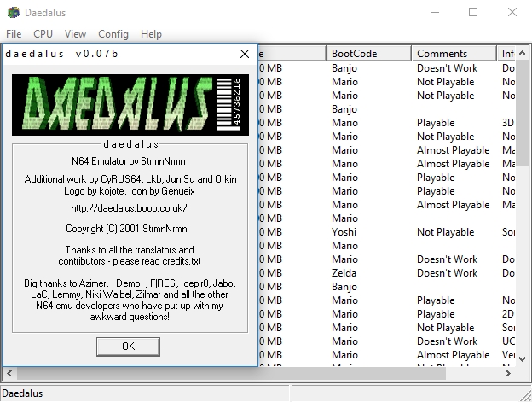Open the File menu
532x402 pixels.
click(x=14, y=34)
